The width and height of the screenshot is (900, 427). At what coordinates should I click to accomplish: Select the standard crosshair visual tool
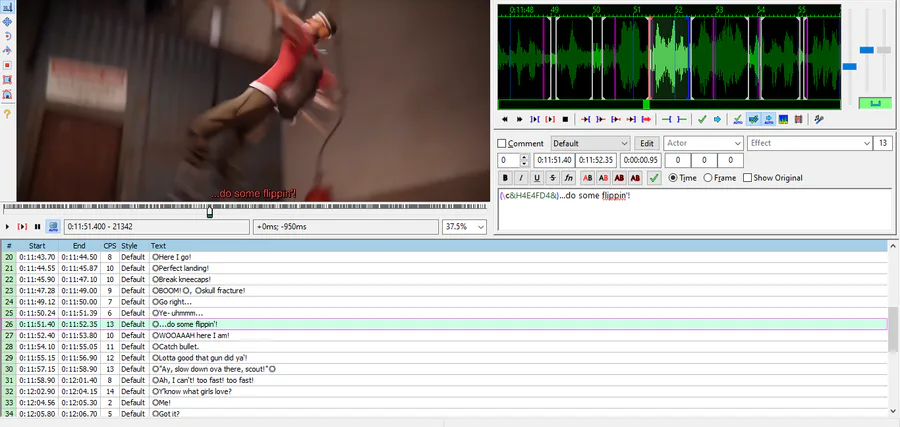[7, 7]
